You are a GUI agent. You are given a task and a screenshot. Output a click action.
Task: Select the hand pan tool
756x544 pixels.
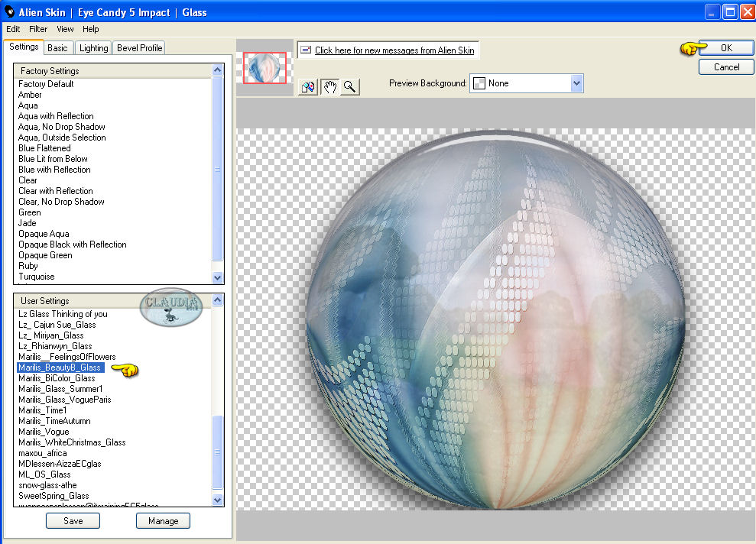tap(329, 87)
